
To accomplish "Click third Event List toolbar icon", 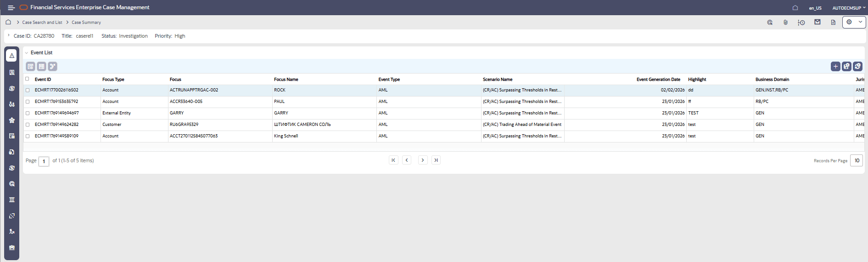I will click(53, 67).
